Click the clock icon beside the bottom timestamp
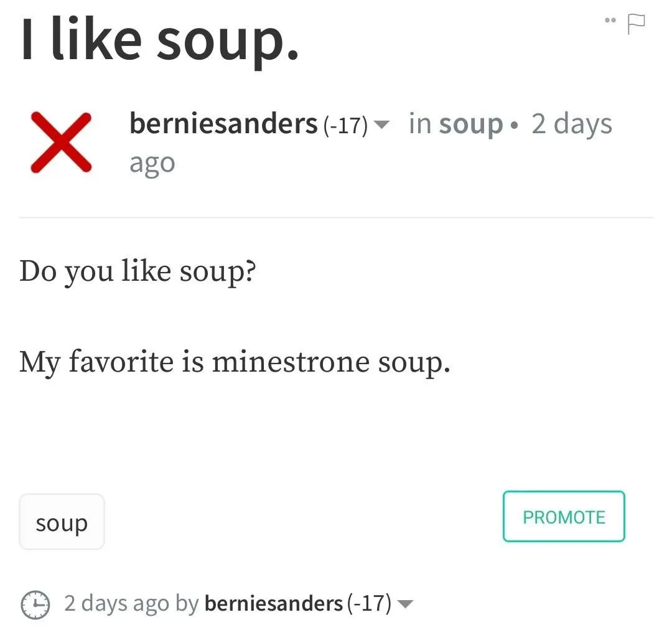Viewport: 672px width, 630px height. (35, 604)
